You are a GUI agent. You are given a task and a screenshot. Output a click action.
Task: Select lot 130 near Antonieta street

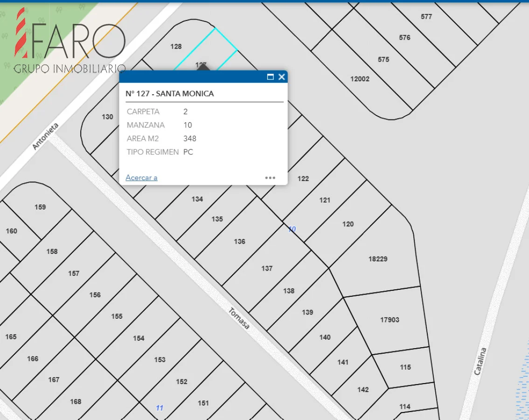coord(107,117)
